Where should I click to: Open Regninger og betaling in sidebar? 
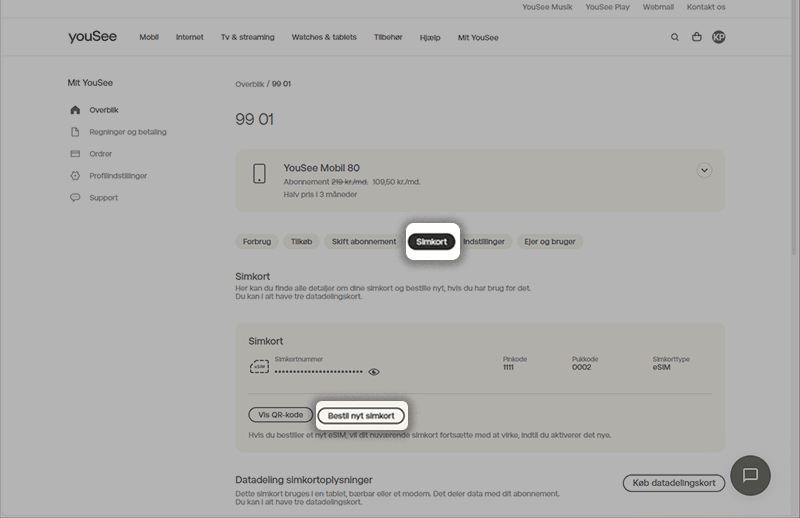point(127,132)
